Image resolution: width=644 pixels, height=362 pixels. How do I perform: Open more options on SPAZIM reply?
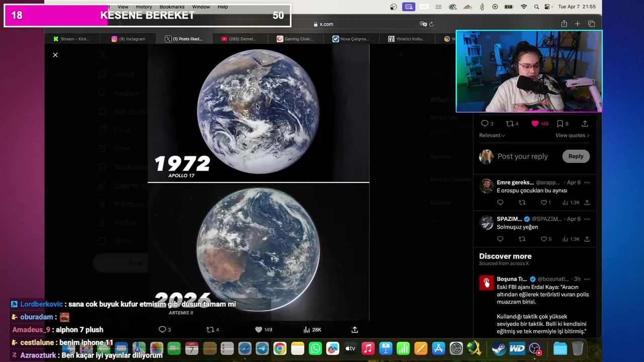click(x=587, y=219)
